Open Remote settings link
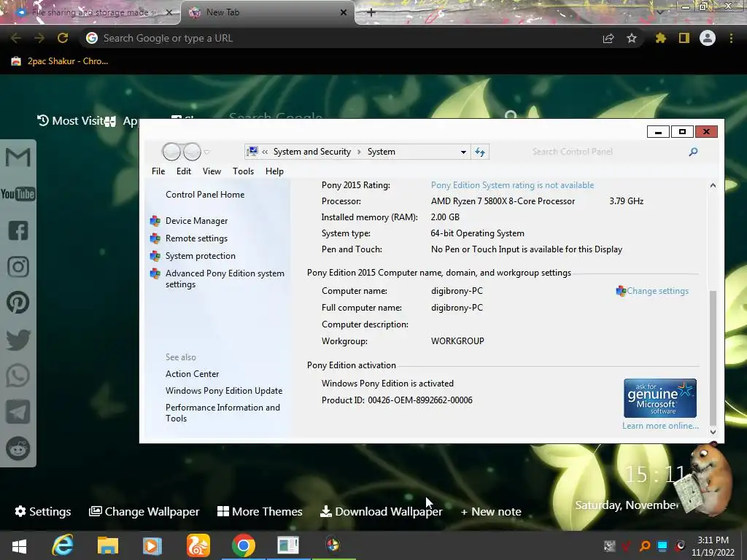This screenshot has width=747, height=560. [196, 238]
